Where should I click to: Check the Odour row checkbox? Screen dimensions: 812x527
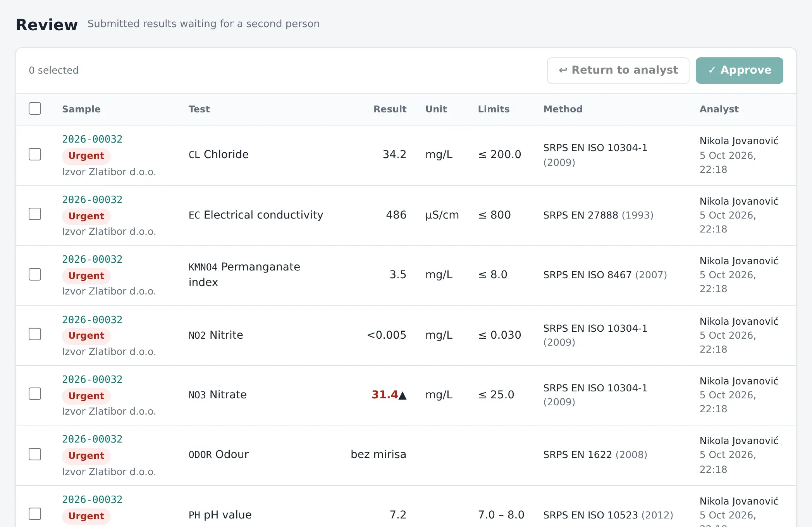click(x=35, y=454)
